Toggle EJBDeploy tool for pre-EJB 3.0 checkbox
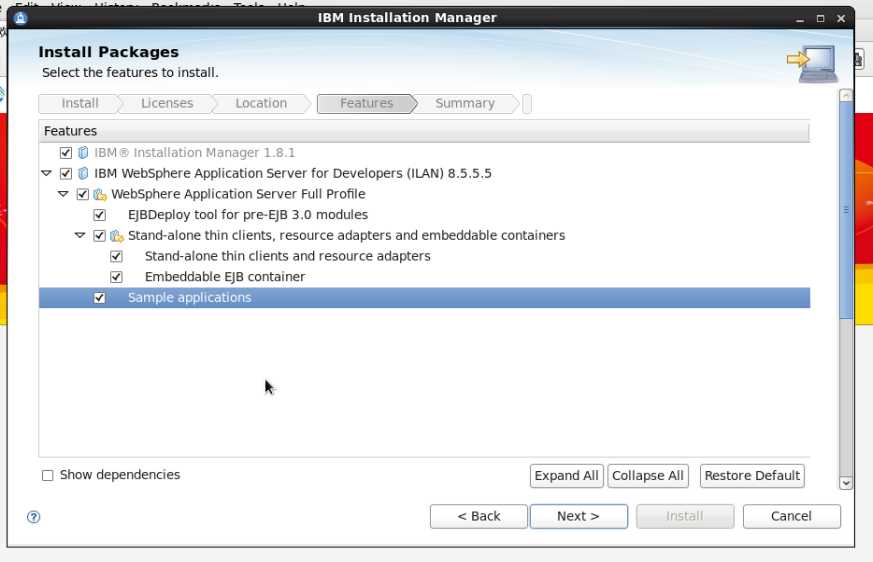Image resolution: width=873 pixels, height=562 pixels. tap(99, 215)
